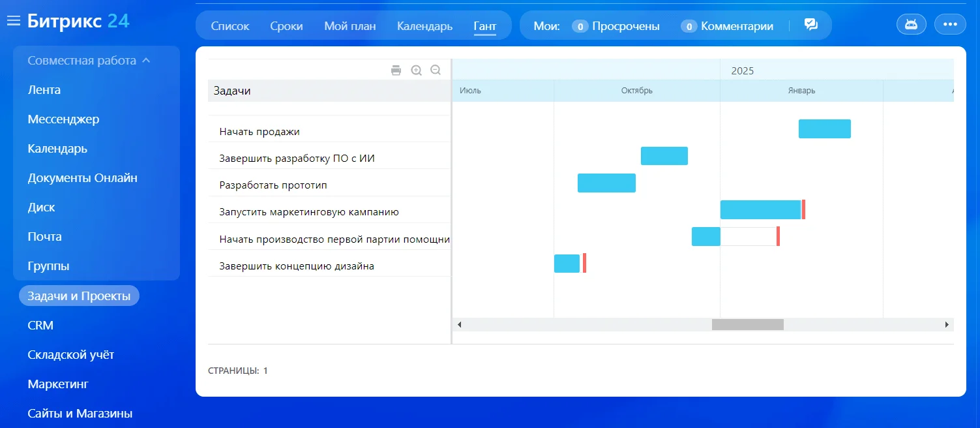Open the robot automation button

pyautogui.click(x=912, y=25)
